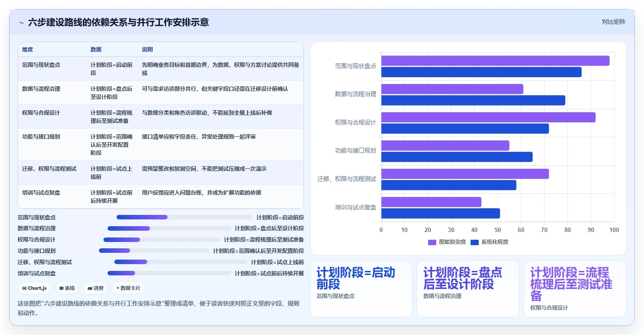Toggle the 原始复杂度 legend swatch
Screen dimensions: 644x335
pos(432,242)
